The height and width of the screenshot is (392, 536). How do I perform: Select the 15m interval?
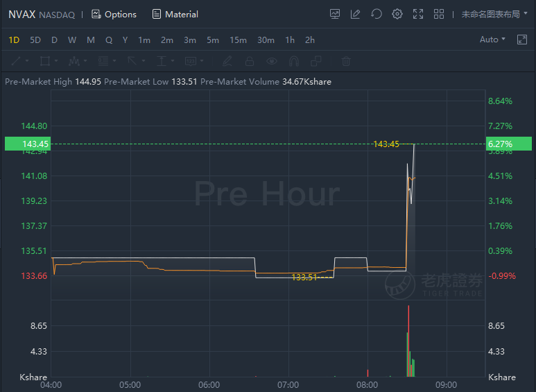click(x=238, y=40)
